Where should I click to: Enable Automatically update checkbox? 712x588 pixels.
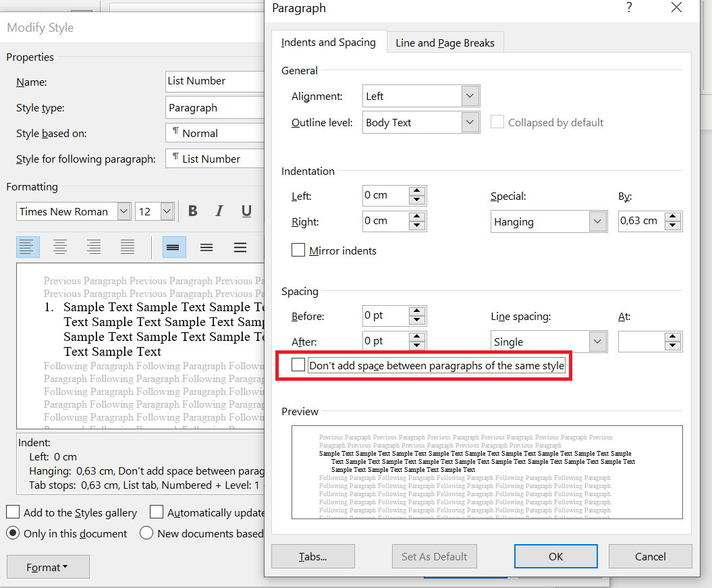coord(156,512)
